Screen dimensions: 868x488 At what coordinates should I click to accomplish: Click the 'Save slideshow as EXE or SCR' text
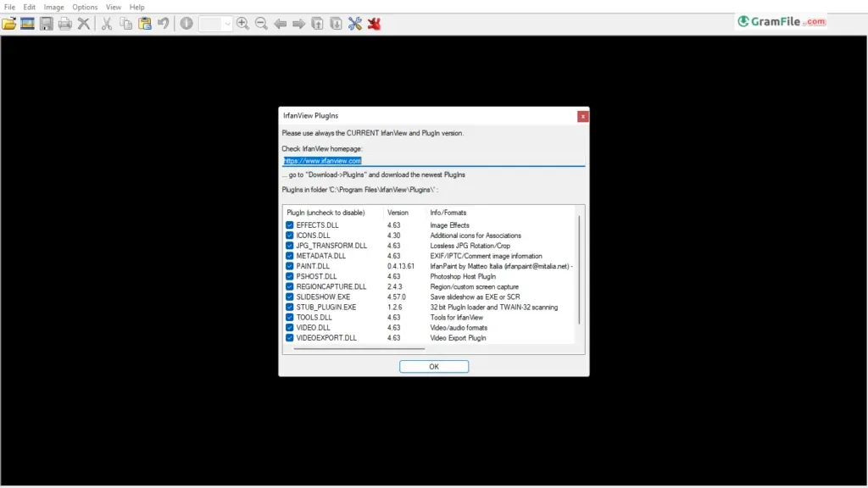tap(475, 297)
